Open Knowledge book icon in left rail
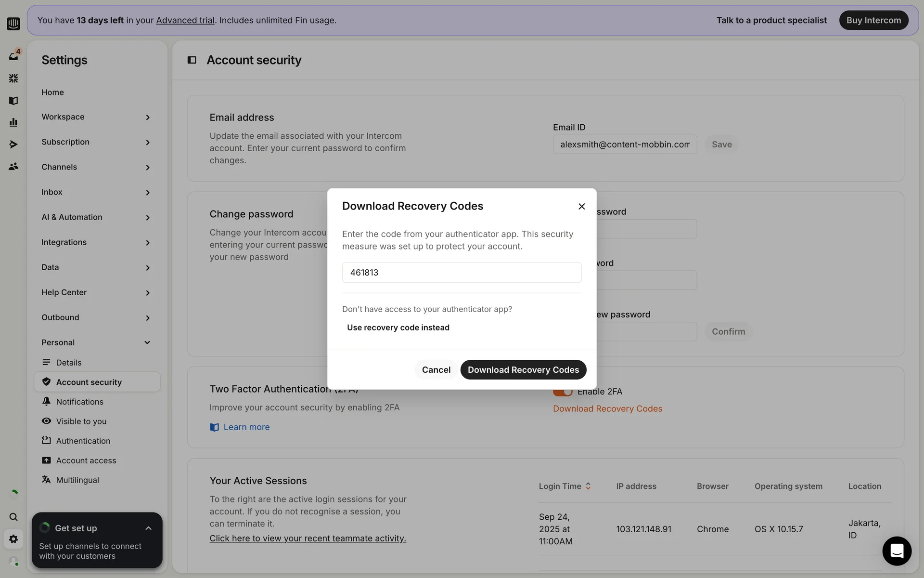Image resolution: width=924 pixels, height=578 pixels. (13, 100)
